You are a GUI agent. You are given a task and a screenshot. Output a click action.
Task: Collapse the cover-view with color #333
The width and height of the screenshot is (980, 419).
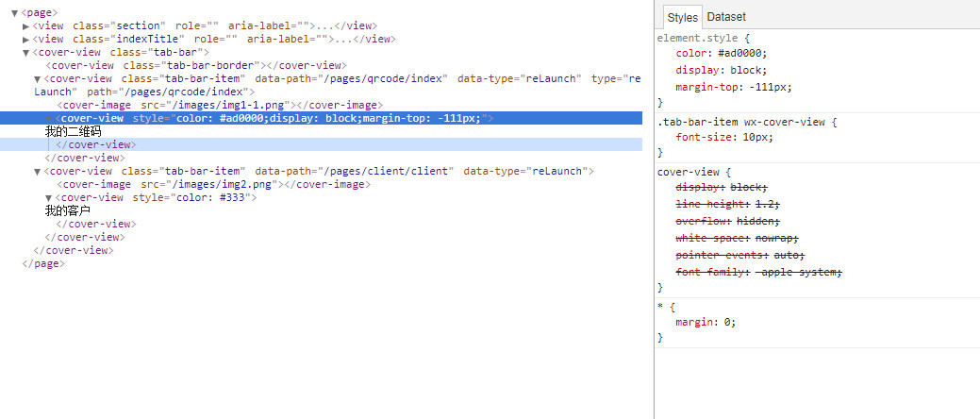[x=49, y=197]
